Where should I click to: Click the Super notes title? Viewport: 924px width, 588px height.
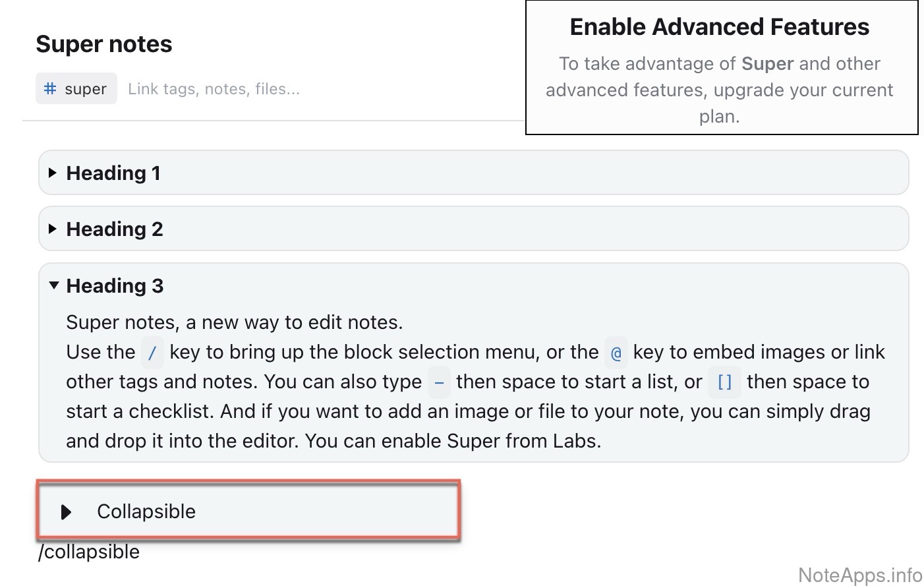(104, 44)
